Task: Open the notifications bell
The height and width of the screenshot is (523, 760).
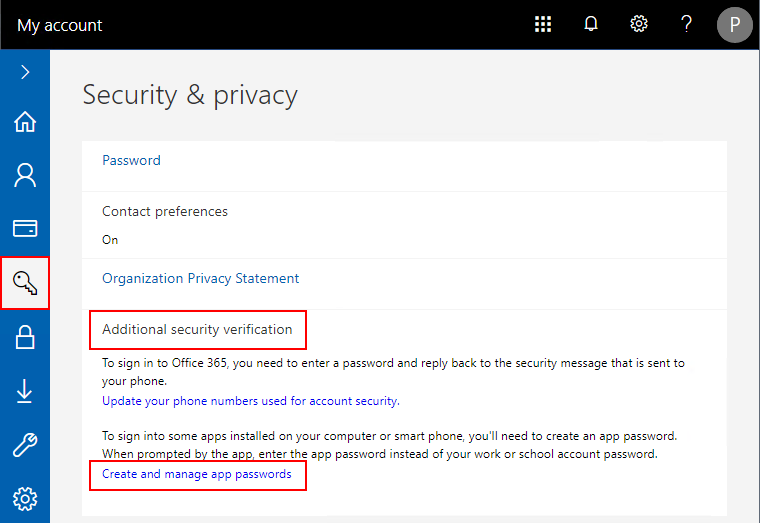Action: pyautogui.click(x=590, y=24)
